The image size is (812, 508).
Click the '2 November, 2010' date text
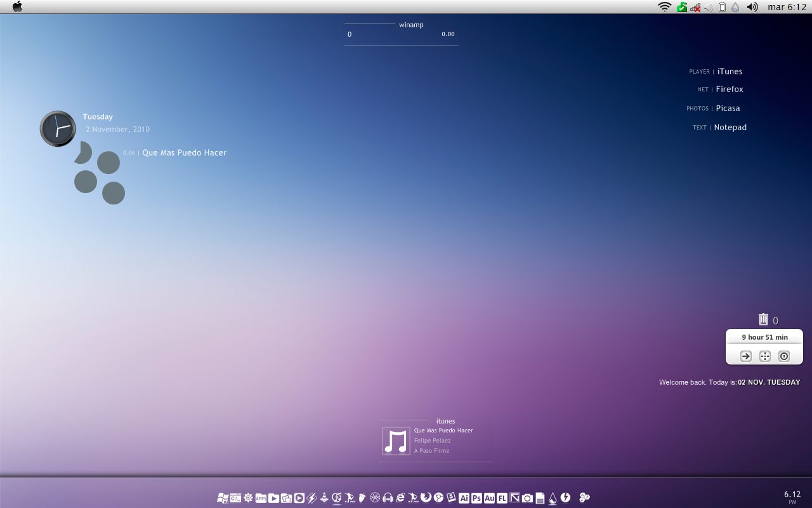(118, 129)
